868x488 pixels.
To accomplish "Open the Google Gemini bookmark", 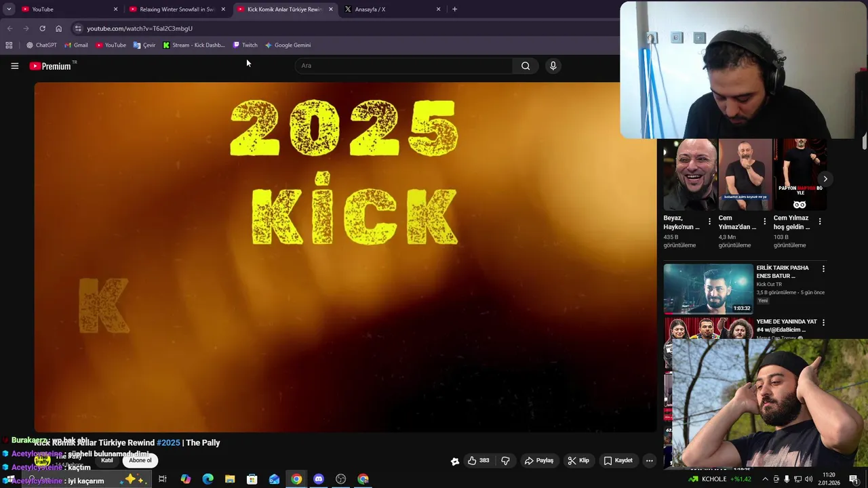I will coord(288,45).
